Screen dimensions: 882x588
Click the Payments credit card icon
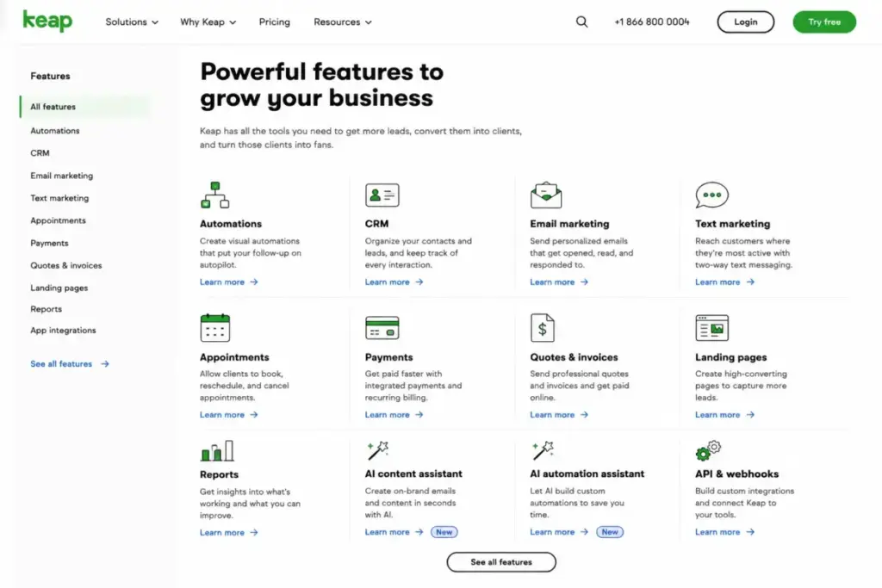(x=382, y=328)
